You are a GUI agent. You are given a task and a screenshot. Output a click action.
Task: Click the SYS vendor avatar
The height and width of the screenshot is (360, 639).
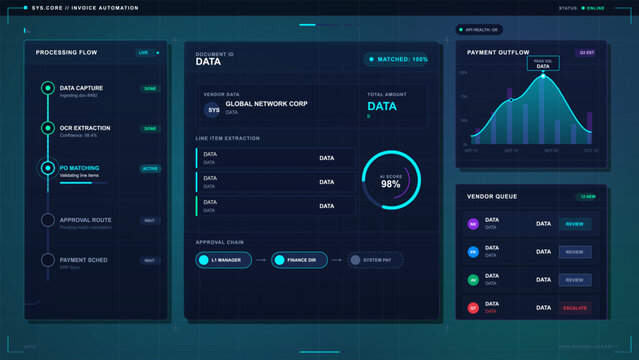(x=213, y=110)
